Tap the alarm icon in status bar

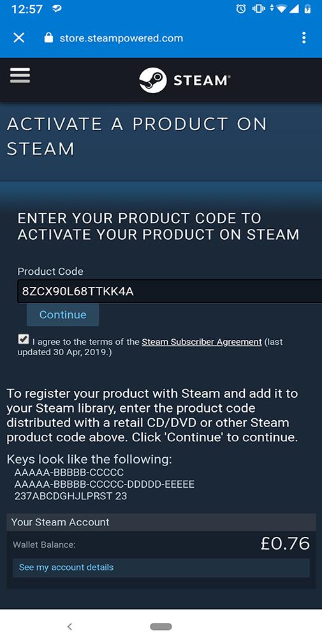coord(241,9)
